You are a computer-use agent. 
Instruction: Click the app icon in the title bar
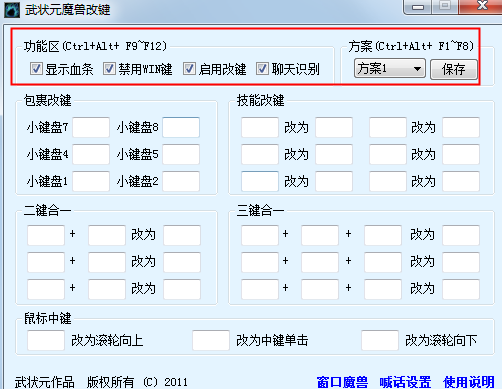coord(12,10)
